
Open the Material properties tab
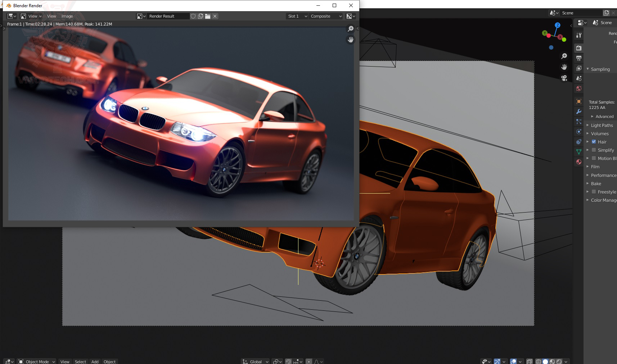(x=579, y=162)
